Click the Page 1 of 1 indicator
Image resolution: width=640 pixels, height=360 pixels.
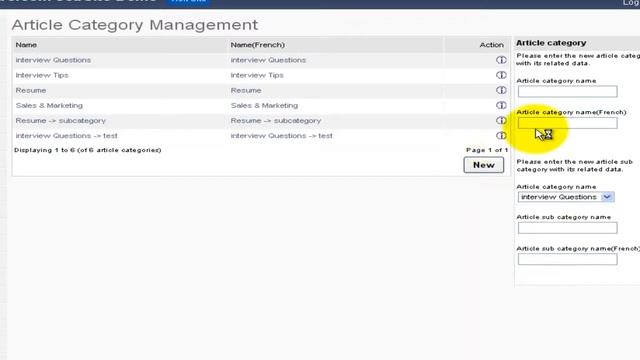click(x=487, y=150)
